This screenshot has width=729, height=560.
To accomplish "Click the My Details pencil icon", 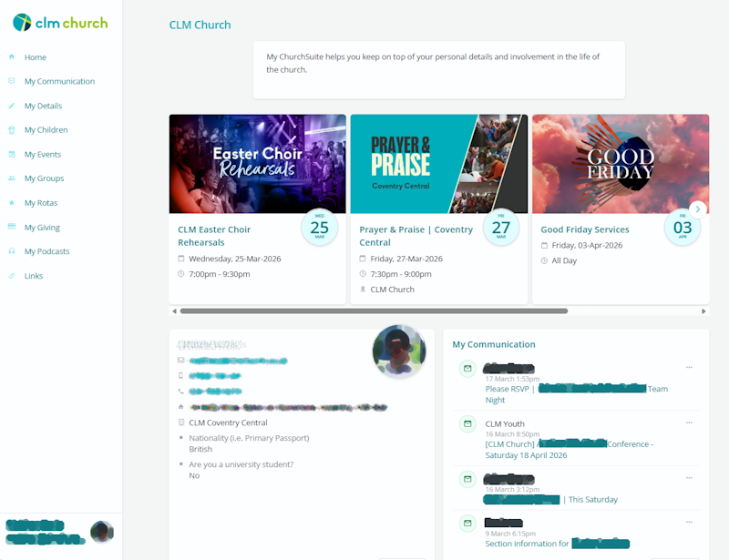I will click(x=12, y=106).
